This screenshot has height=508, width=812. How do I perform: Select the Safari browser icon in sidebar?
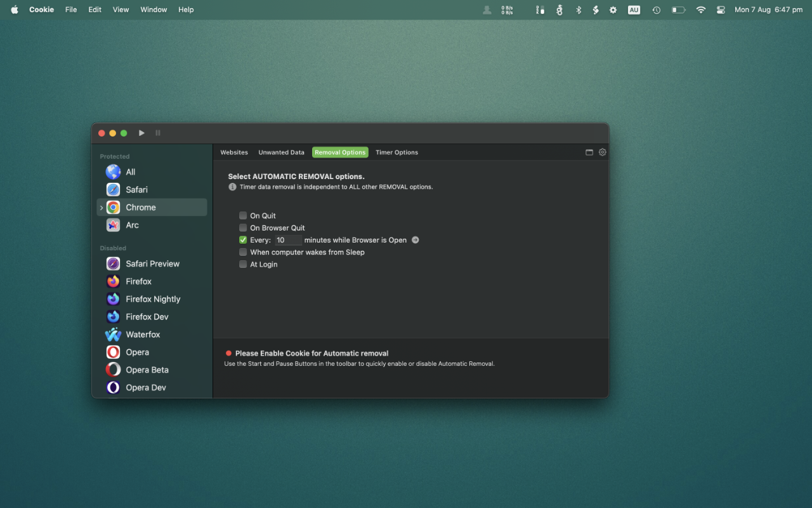pyautogui.click(x=113, y=190)
